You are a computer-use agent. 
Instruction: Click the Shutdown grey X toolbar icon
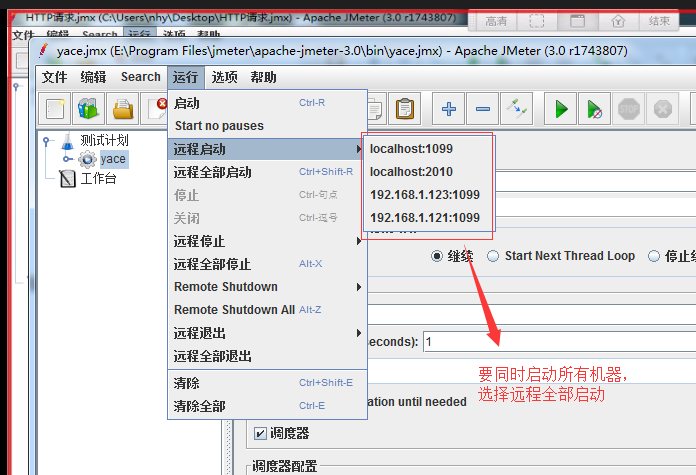[663, 109]
